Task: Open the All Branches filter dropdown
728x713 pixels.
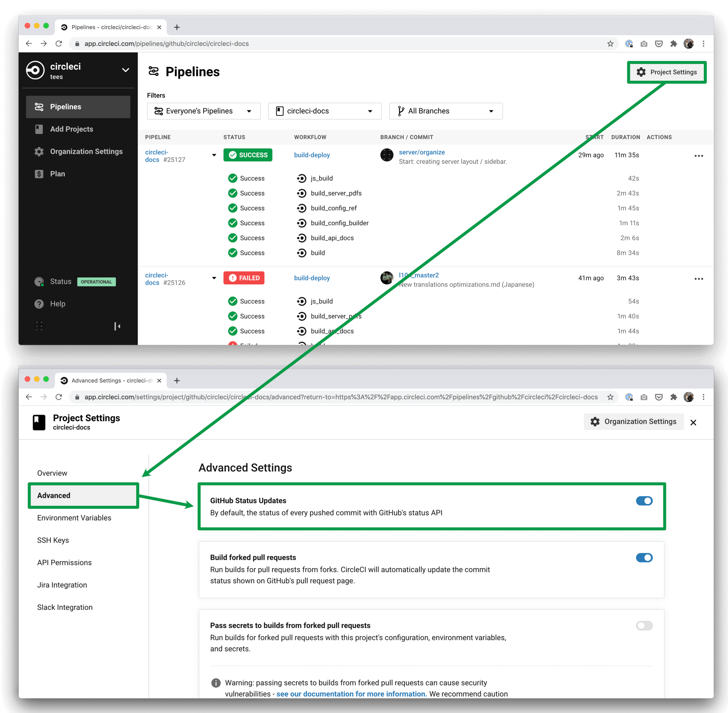Action: coord(446,111)
